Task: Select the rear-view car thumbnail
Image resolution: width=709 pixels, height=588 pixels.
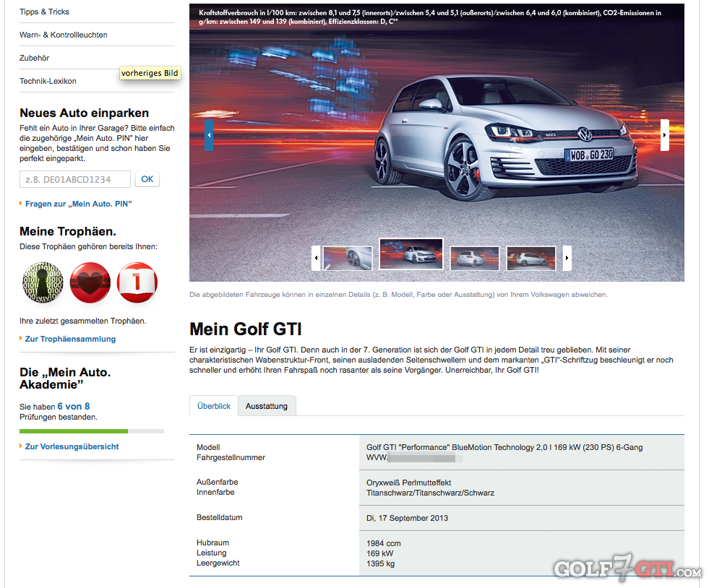Action: click(x=475, y=258)
